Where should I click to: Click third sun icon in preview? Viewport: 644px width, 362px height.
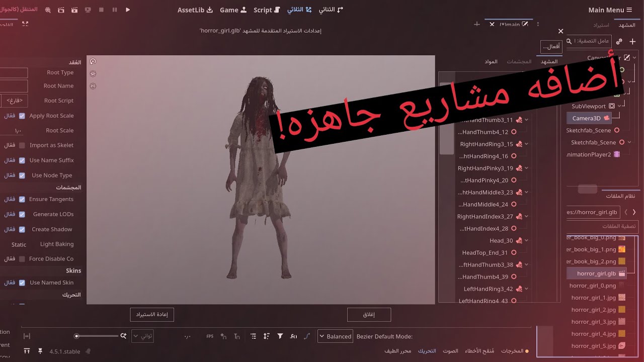pos(93,86)
